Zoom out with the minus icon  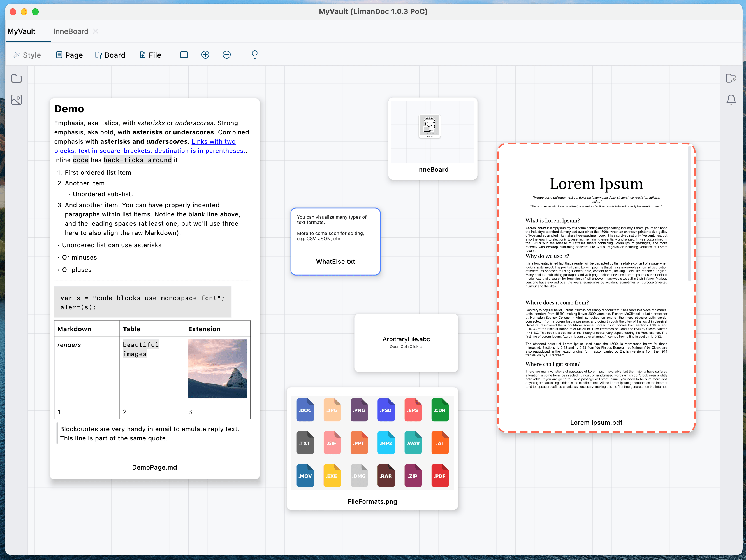click(x=227, y=55)
